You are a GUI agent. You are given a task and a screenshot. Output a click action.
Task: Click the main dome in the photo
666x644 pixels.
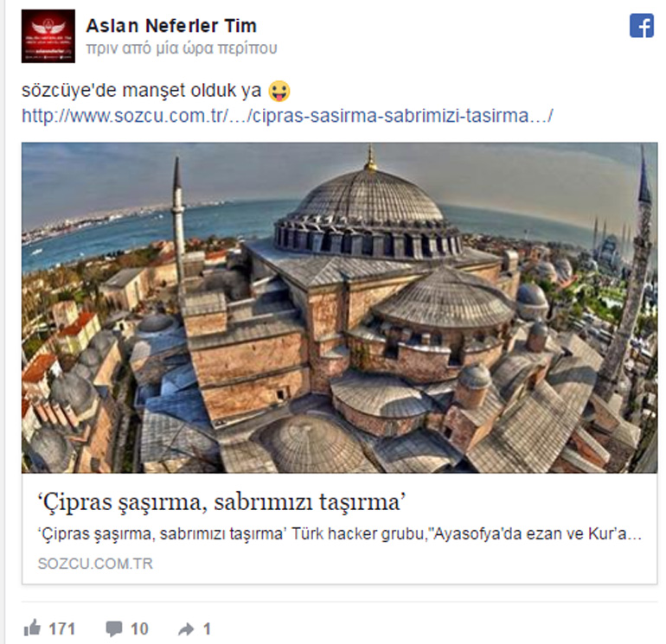click(x=368, y=204)
